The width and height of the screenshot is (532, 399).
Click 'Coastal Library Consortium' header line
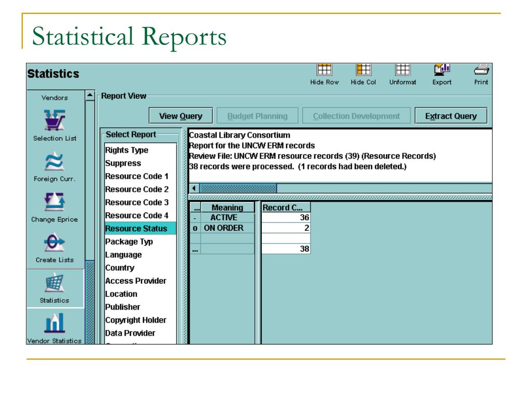click(x=240, y=135)
